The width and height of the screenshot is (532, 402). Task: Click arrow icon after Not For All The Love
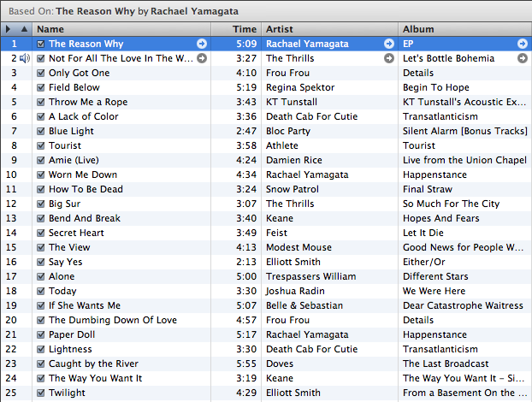pyautogui.click(x=202, y=58)
